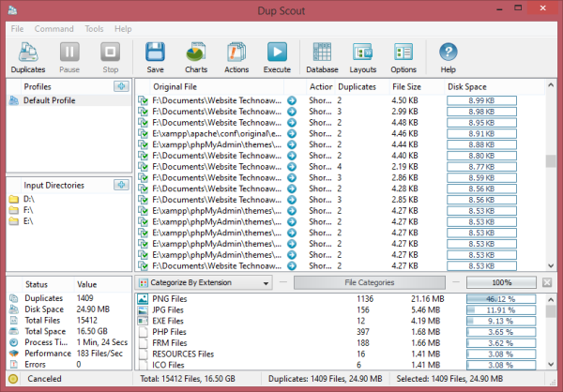Click the EXE Files category icon

[x=143, y=321]
